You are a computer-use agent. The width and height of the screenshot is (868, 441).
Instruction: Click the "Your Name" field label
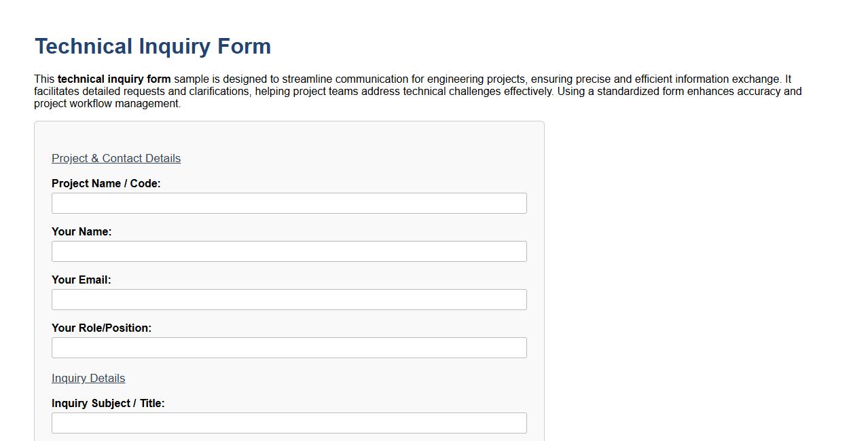[x=82, y=231]
